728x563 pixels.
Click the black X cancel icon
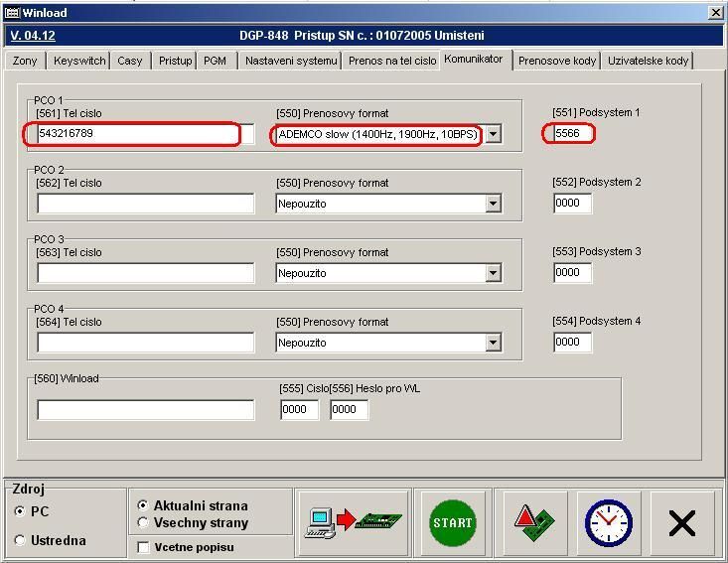point(681,522)
